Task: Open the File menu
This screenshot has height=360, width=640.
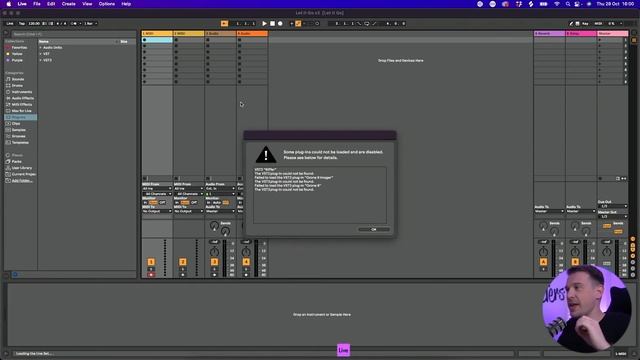Action: pos(37,4)
